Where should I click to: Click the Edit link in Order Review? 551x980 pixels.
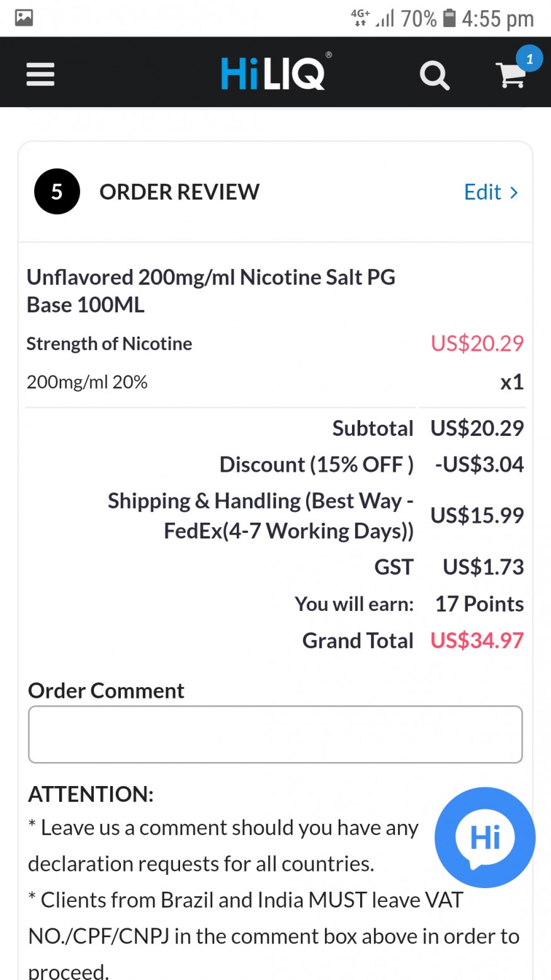point(482,192)
